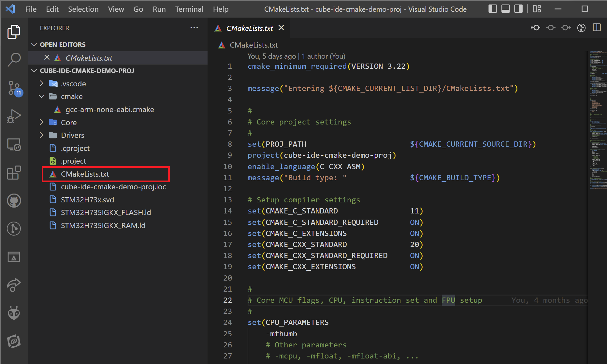Open the .cproject file

click(75, 148)
